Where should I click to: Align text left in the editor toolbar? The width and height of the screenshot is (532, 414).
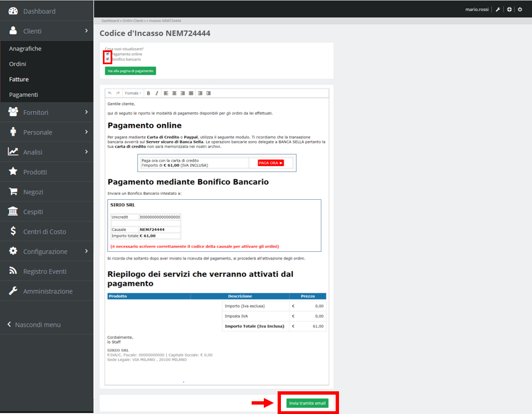pos(166,93)
